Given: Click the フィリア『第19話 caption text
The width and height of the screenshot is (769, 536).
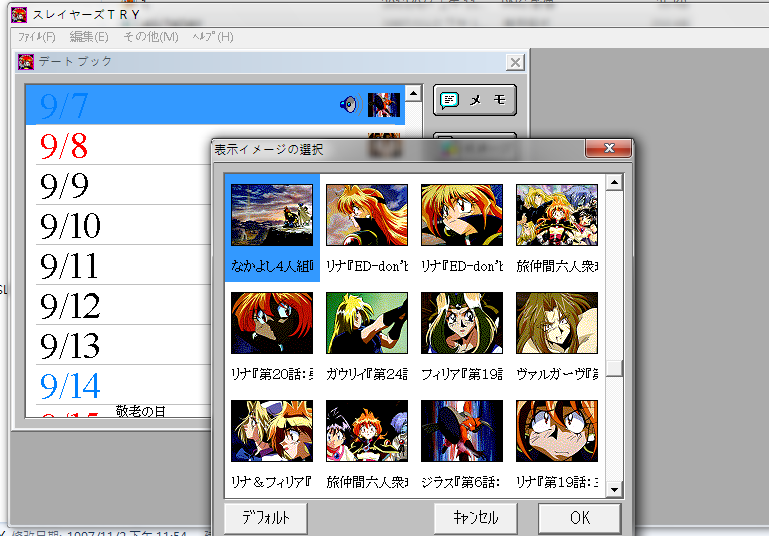Looking at the screenshot, I should coord(462,375).
